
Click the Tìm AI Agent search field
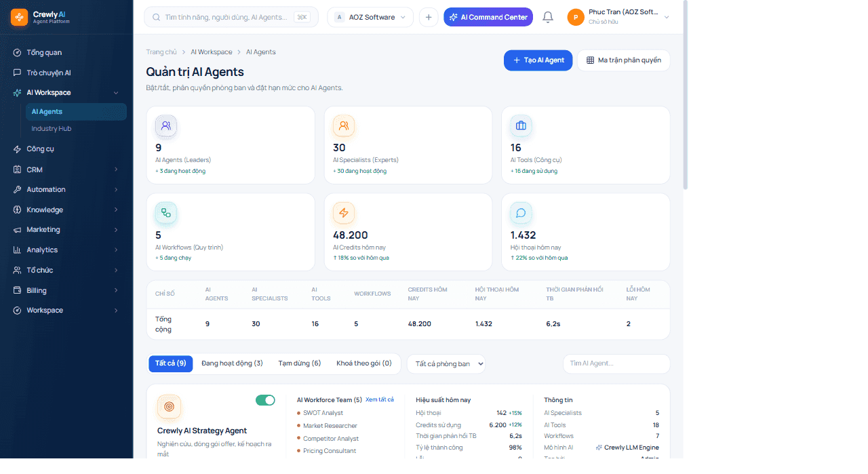pos(616,363)
